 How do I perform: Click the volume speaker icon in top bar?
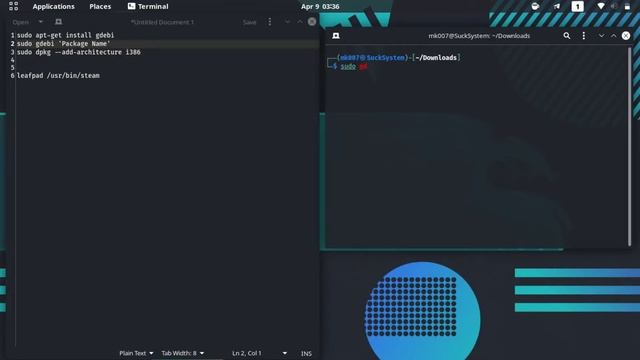click(x=614, y=6)
